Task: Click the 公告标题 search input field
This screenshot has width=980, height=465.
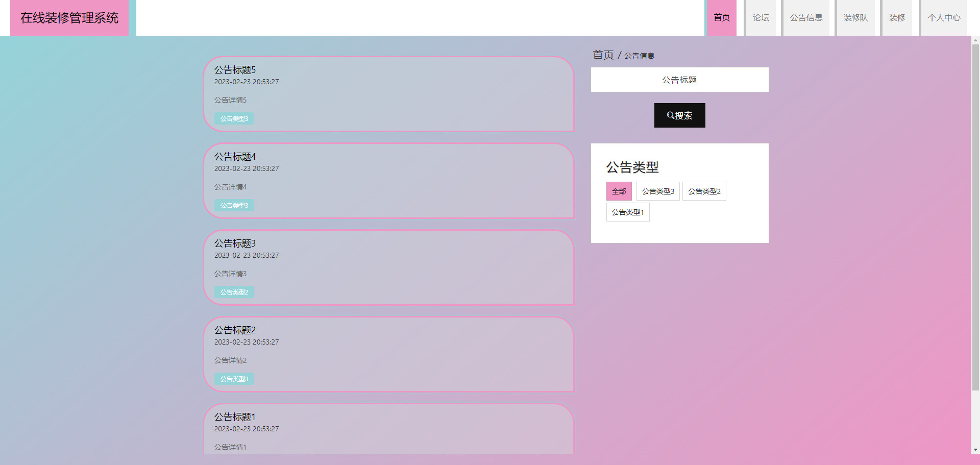Action: (679, 80)
